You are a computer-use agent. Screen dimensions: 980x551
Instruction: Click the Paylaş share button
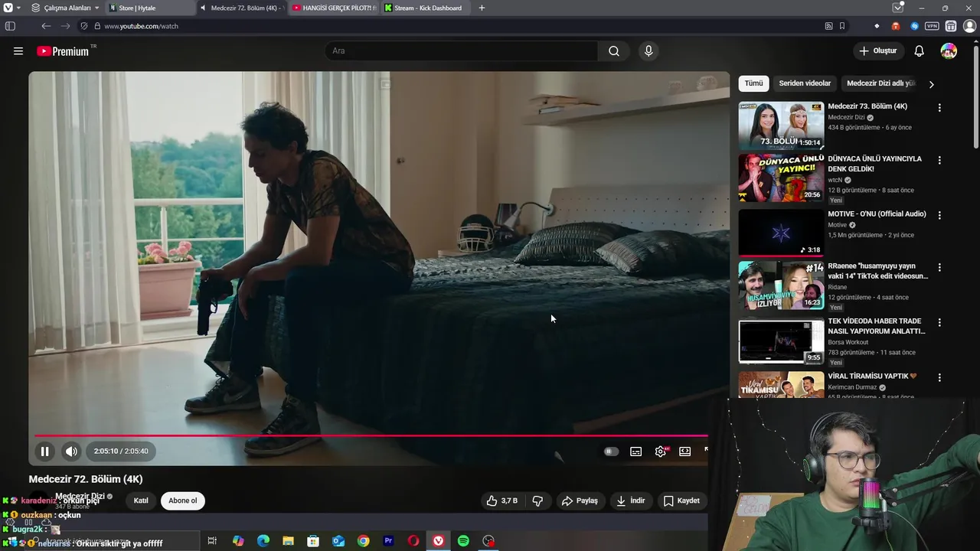[580, 500]
